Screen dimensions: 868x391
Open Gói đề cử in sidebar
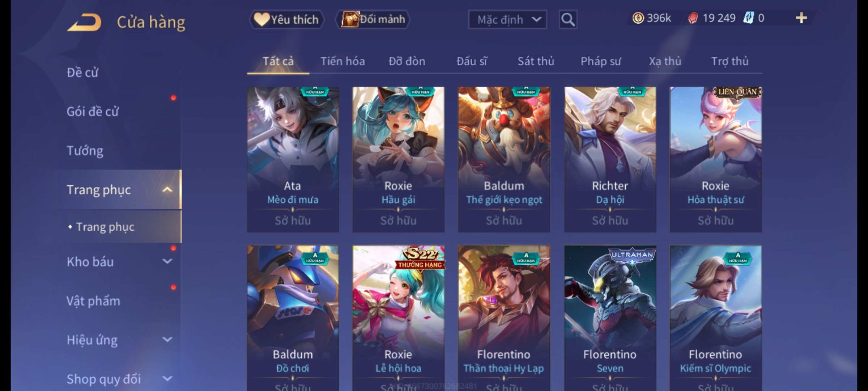(x=93, y=112)
